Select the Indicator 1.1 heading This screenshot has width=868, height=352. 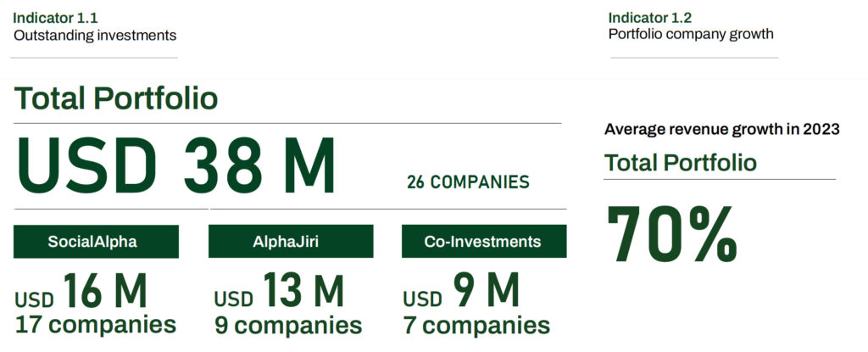pyautogui.click(x=55, y=18)
